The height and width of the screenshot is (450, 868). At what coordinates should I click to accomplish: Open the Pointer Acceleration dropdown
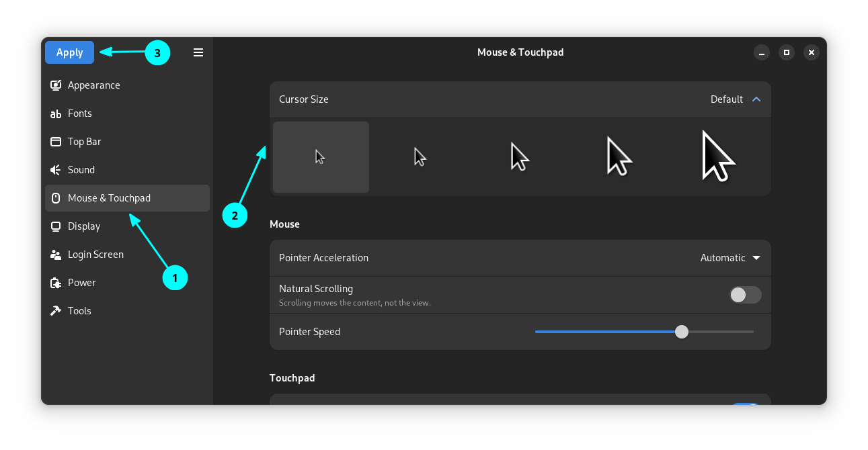click(730, 257)
